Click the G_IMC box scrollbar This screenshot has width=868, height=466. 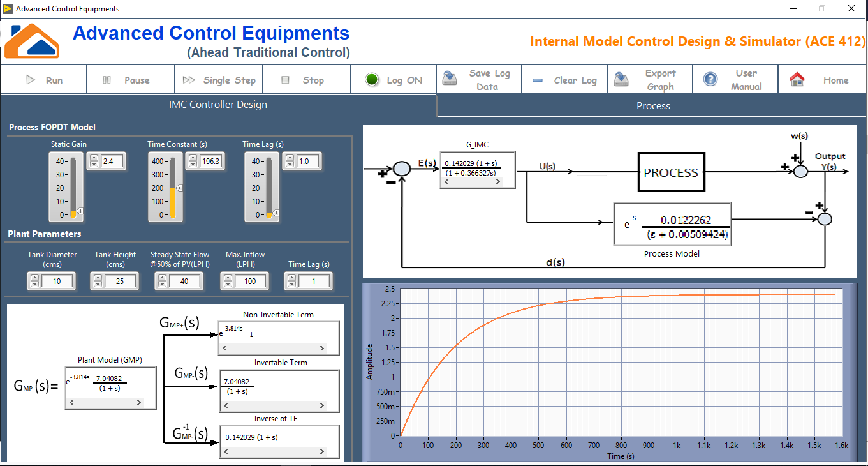tap(472, 182)
